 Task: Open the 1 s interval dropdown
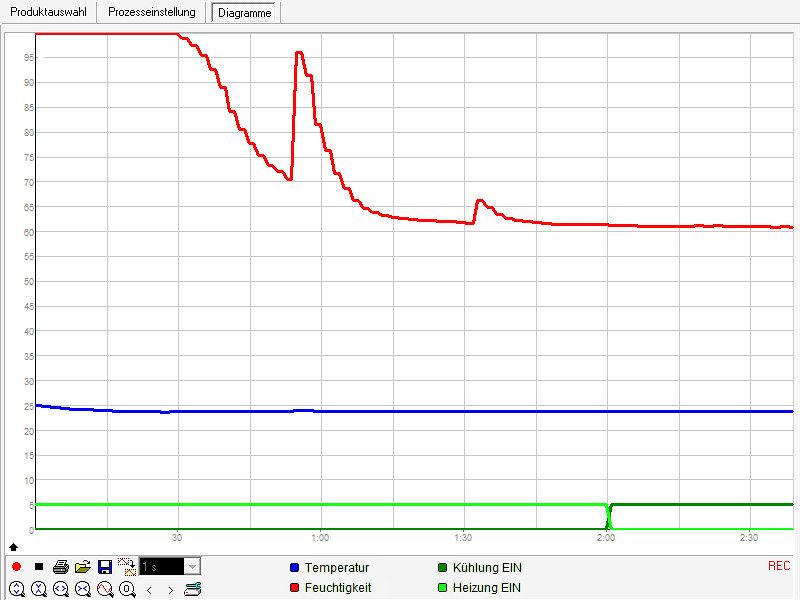point(192,567)
